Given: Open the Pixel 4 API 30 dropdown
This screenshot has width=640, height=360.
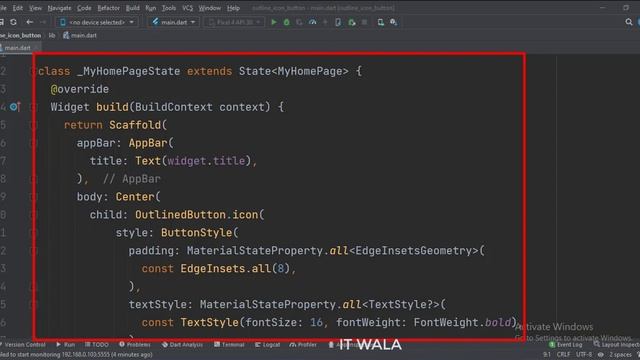Looking at the screenshot, I should pos(234,22).
